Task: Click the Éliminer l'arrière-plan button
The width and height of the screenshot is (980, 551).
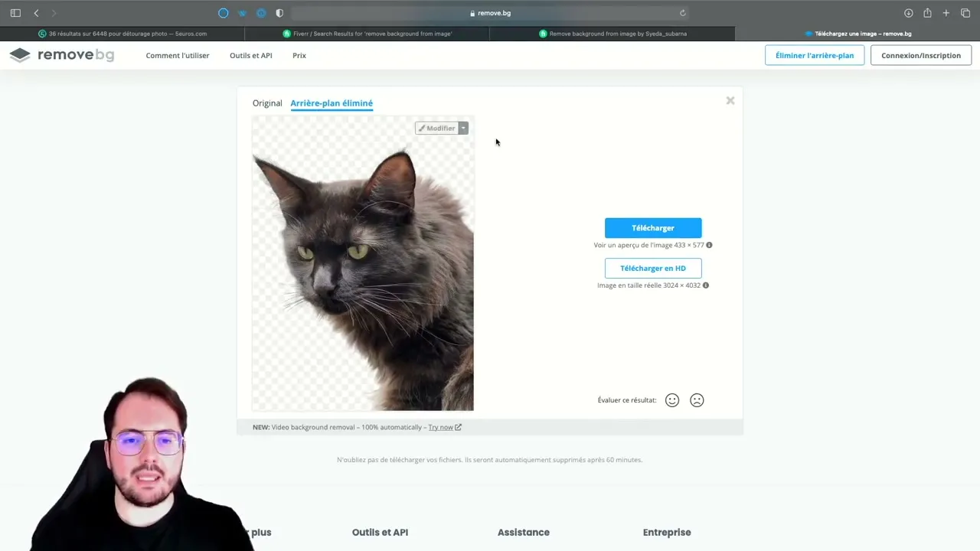Action: (814, 54)
